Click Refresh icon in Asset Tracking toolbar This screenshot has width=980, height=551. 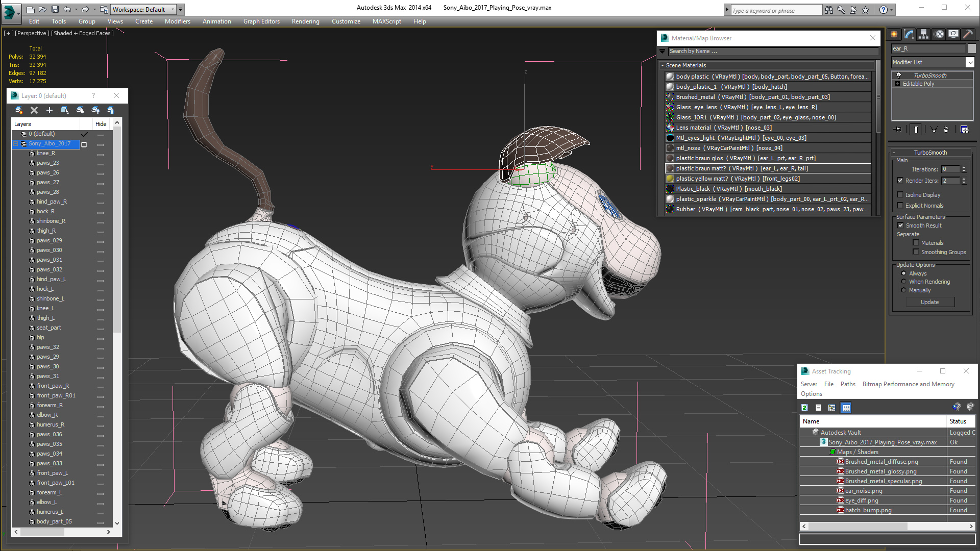click(x=804, y=408)
